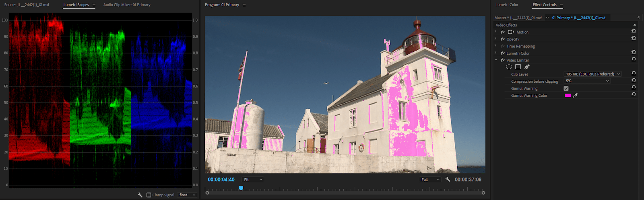Reset the Gamut Warning Color parameter

coord(634,94)
